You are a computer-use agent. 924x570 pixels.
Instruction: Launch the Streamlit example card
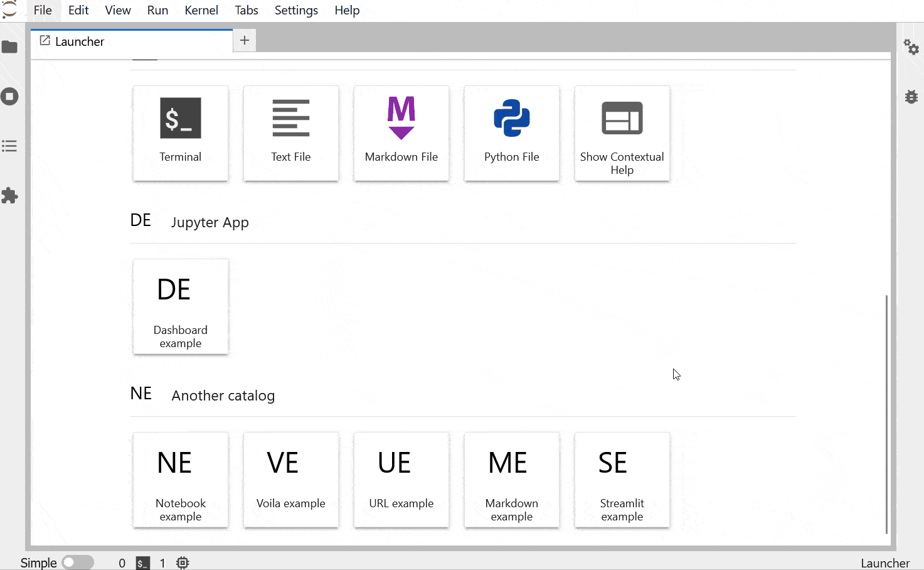pos(622,480)
